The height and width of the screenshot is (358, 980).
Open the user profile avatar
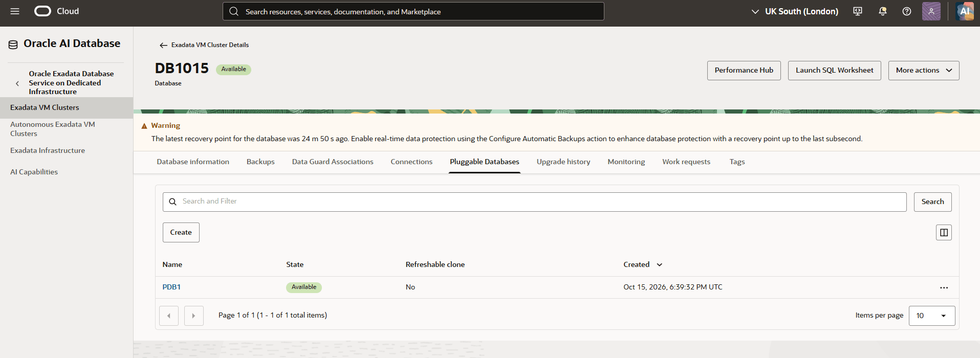[931, 11]
